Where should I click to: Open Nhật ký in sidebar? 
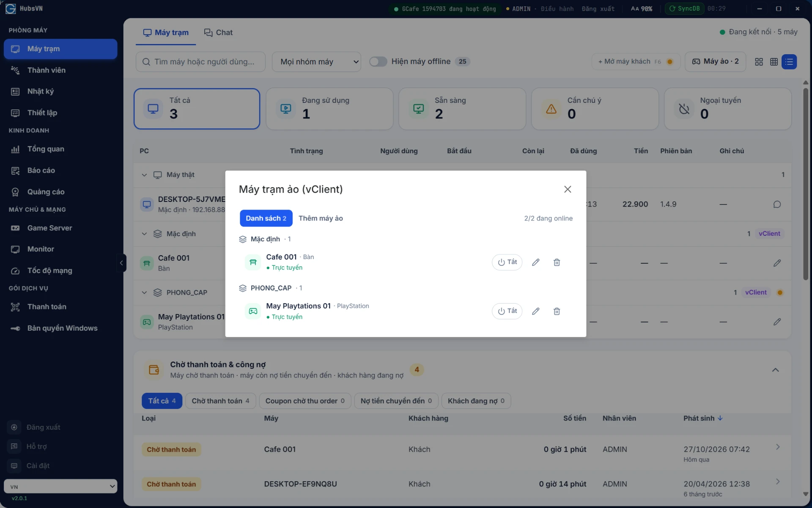(x=60, y=91)
